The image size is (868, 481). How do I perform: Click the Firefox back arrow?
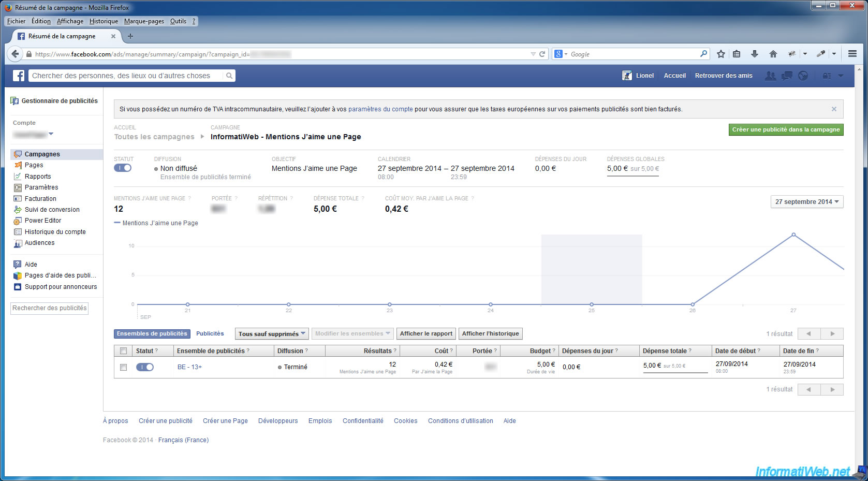coord(15,54)
